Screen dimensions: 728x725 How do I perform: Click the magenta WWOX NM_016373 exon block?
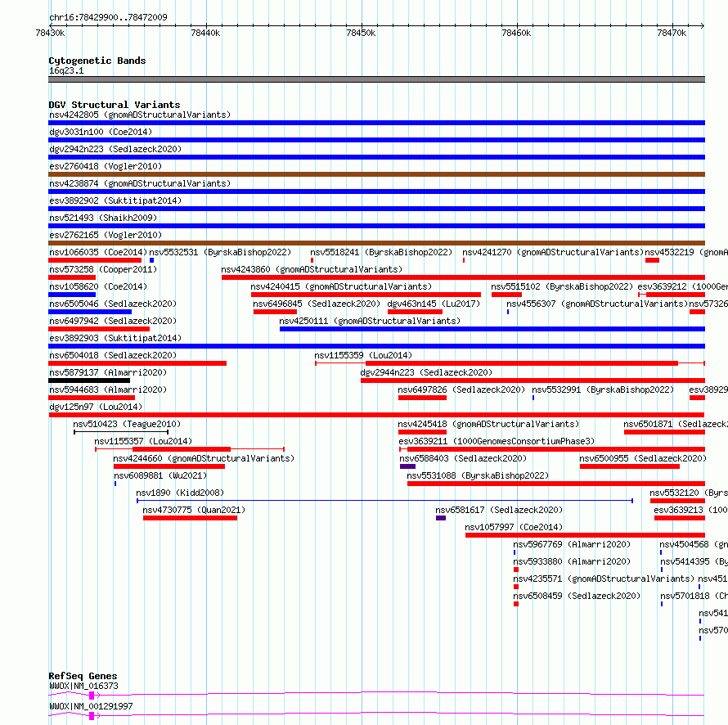coord(92,696)
